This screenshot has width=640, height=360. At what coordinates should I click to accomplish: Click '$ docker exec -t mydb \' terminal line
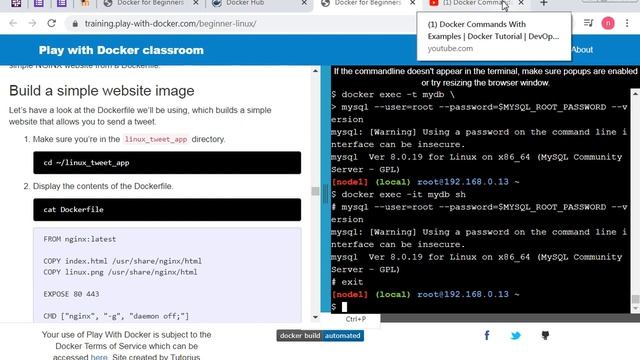click(x=393, y=94)
